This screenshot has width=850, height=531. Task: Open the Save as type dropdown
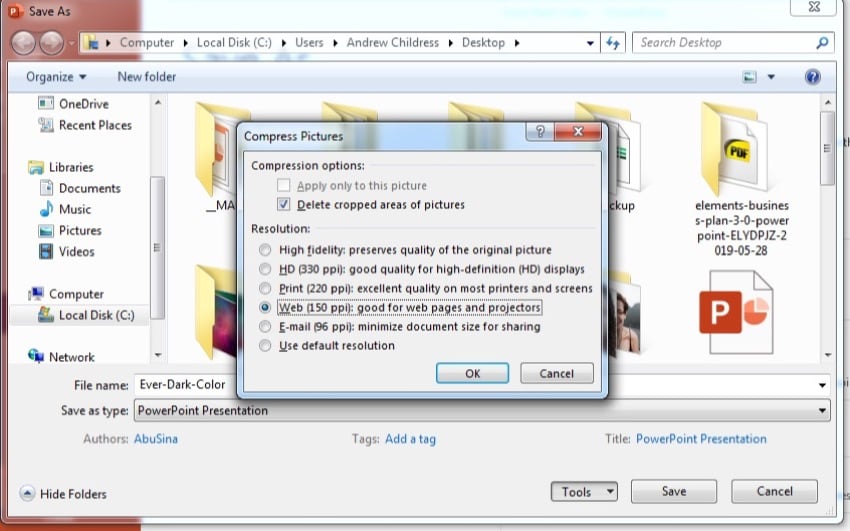(822, 410)
